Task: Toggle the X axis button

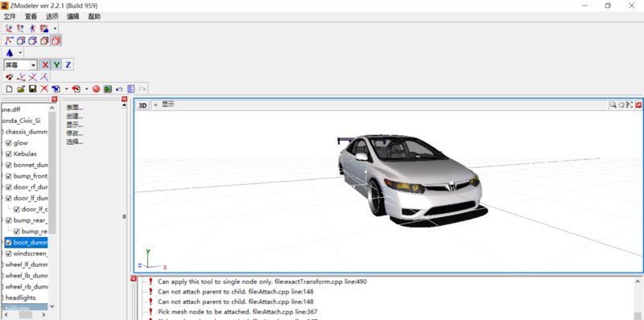Action: point(45,65)
